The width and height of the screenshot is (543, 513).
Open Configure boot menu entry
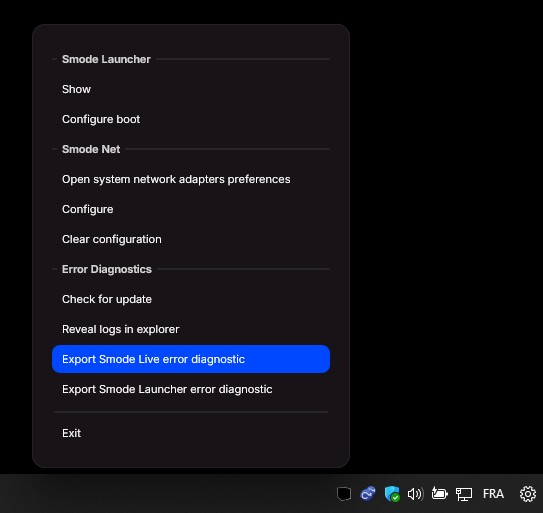click(191, 119)
